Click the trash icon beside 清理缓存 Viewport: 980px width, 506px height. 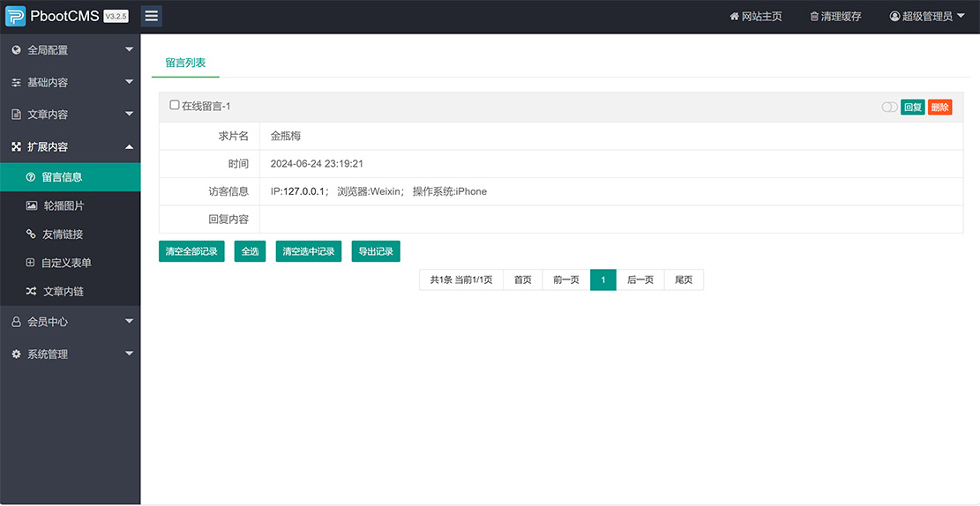click(x=814, y=16)
